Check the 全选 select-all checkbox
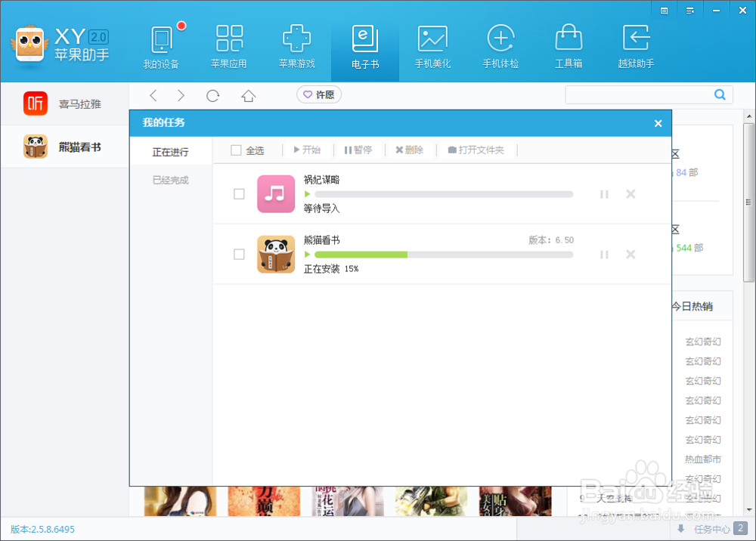This screenshot has width=756, height=541. point(236,150)
